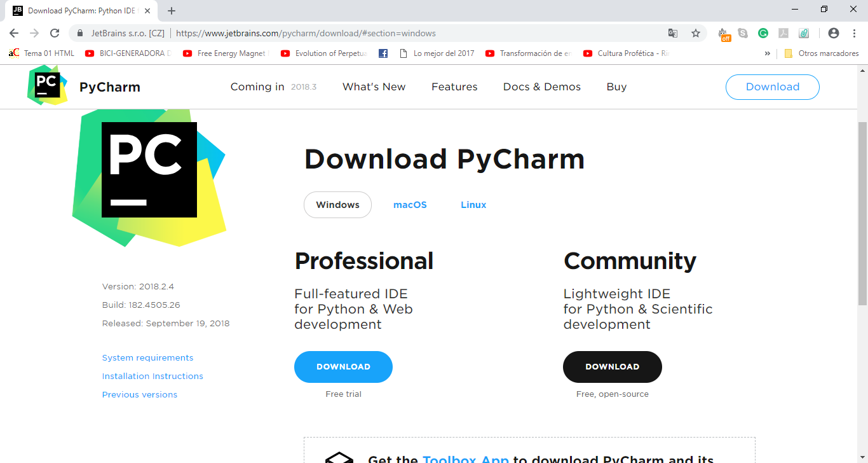This screenshot has height=463, width=868.
Task: Open the System requirements link
Action: click(x=147, y=358)
